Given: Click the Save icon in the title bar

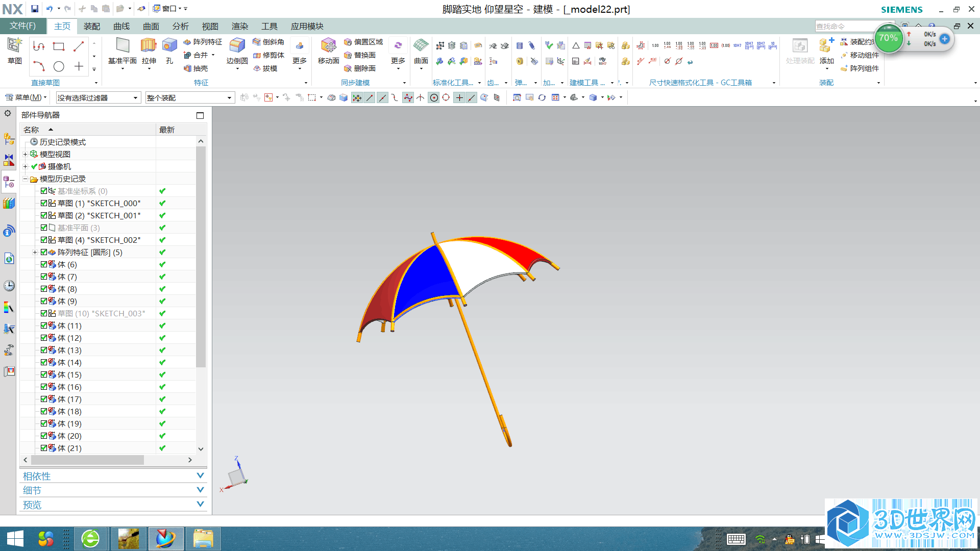Looking at the screenshot, I should pyautogui.click(x=34, y=9).
